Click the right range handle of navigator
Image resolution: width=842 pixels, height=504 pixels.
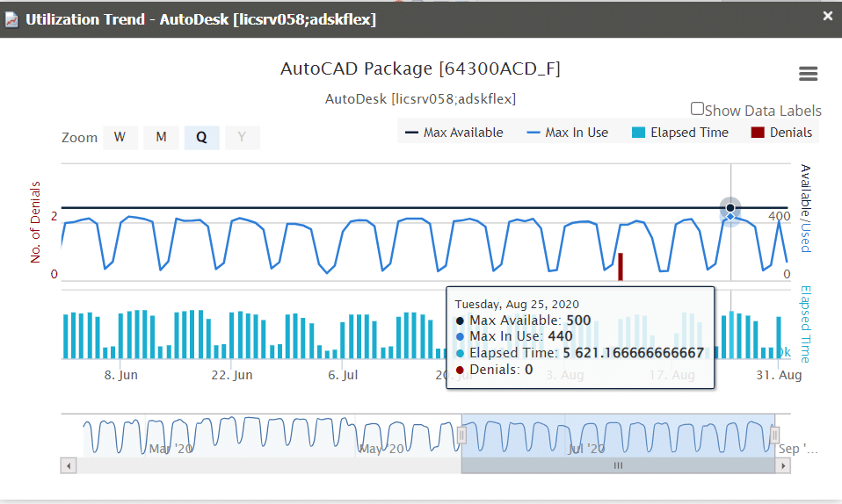[x=774, y=435]
